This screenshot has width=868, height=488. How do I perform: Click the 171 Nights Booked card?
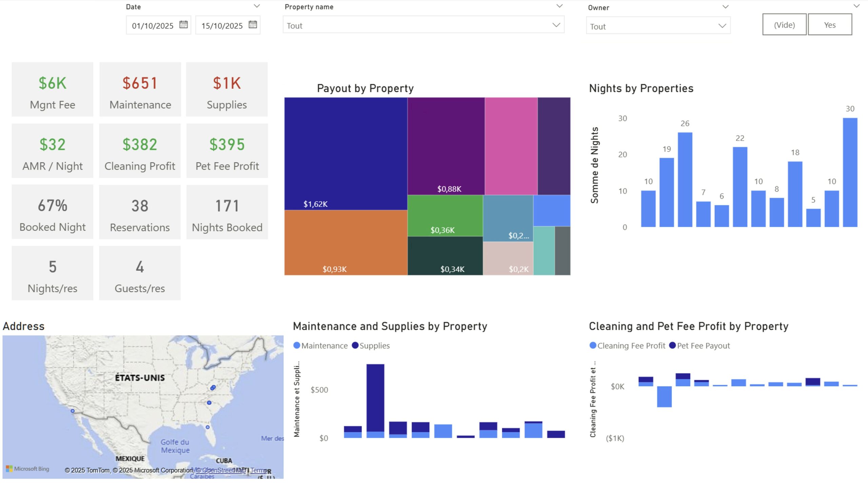(x=227, y=212)
